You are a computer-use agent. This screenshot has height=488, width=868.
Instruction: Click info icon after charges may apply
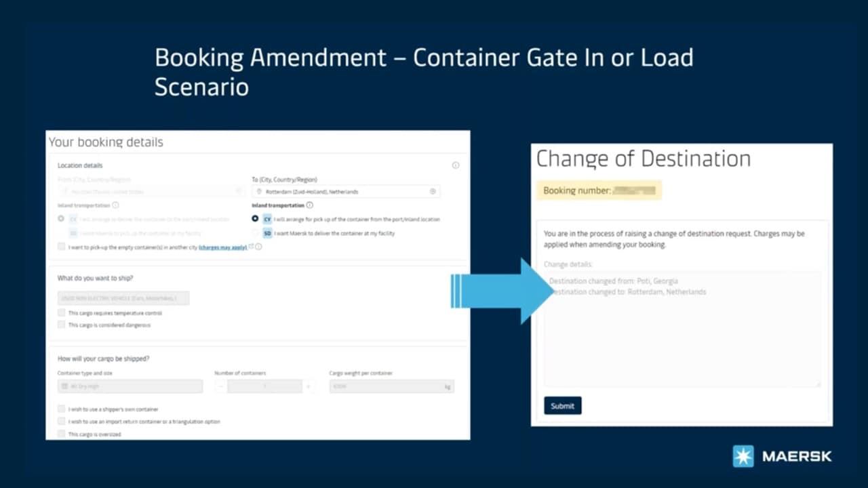tap(258, 247)
